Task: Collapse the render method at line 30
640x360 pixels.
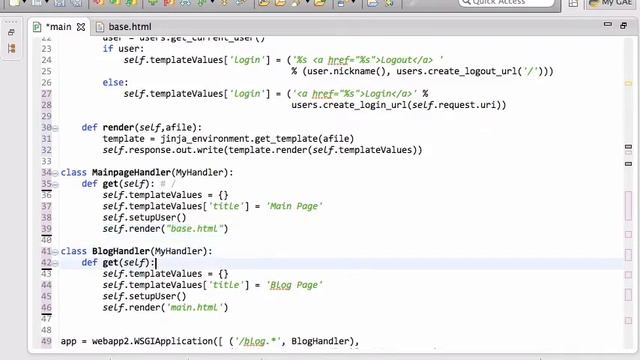Action: click(x=56, y=128)
